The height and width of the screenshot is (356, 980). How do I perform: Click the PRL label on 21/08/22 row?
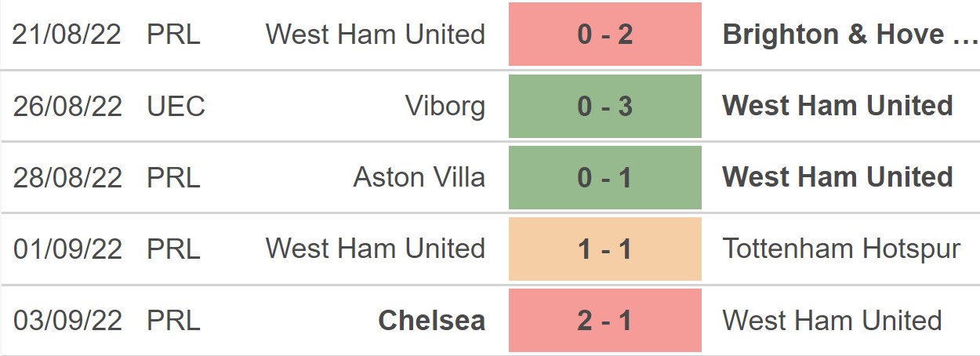point(173,35)
